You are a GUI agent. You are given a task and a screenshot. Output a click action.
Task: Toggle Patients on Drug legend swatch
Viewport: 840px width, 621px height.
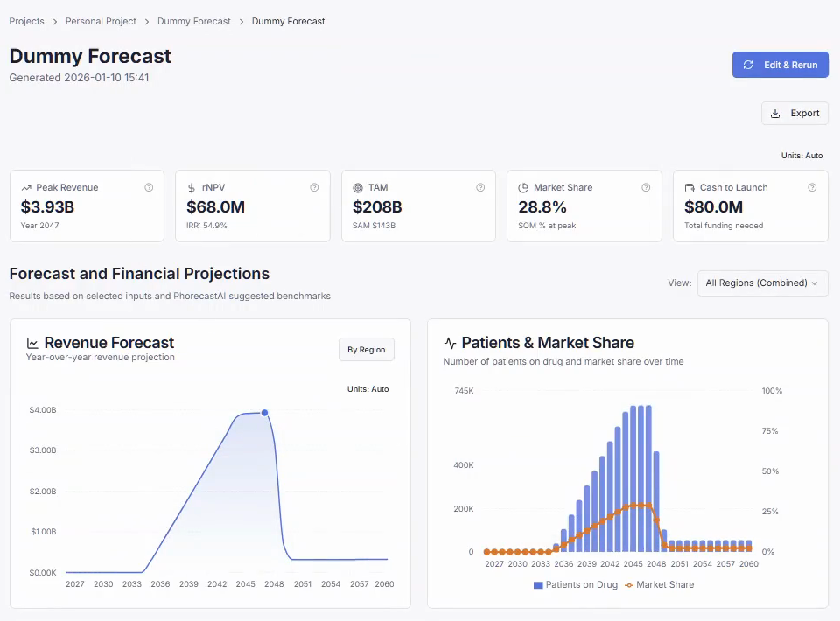(538, 585)
